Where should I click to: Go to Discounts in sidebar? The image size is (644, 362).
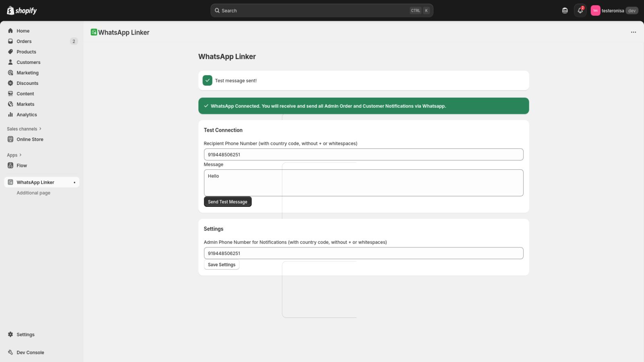coord(27,83)
